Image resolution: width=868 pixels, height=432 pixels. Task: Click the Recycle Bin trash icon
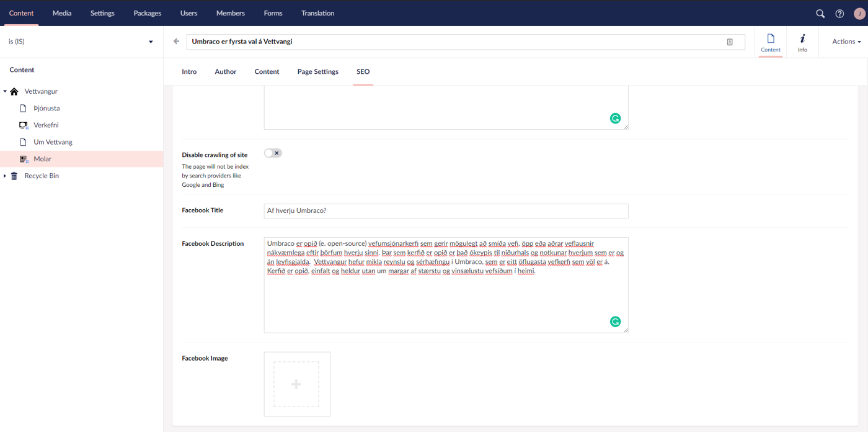point(14,176)
